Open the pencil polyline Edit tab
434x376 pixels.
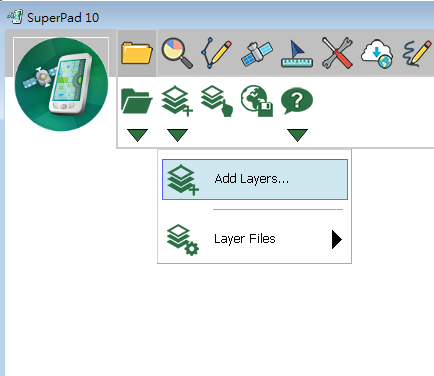[x=216, y=53]
